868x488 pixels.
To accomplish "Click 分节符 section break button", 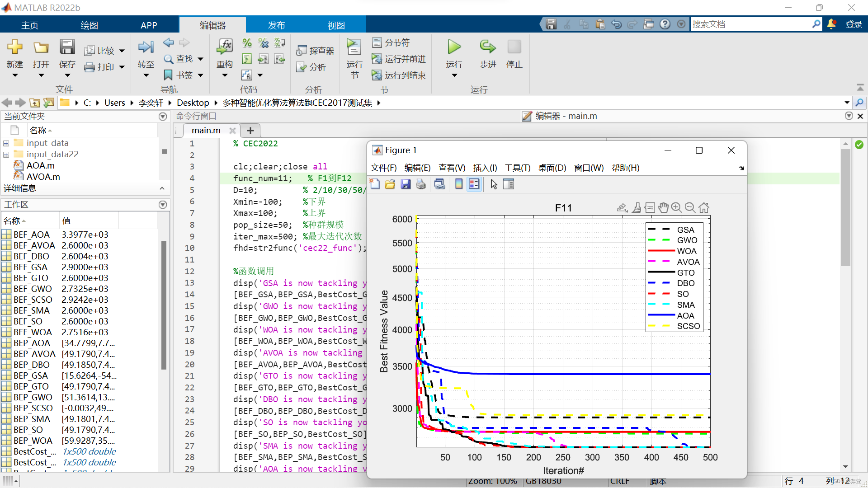I will (x=391, y=42).
